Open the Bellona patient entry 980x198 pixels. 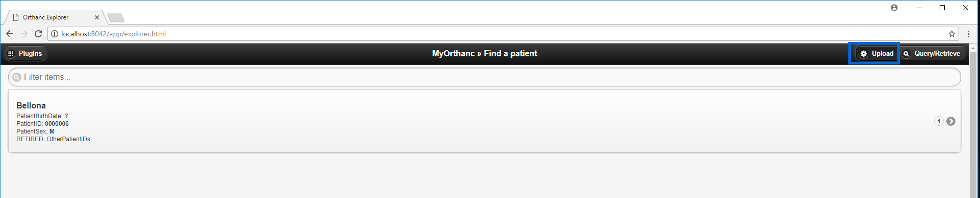[x=484, y=121]
